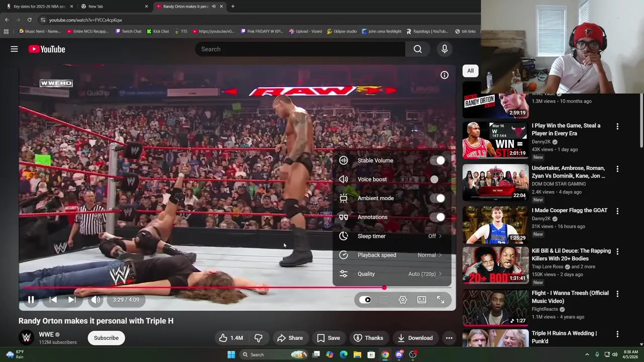The width and height of the screenshot is (644, 362).
Task: Toggle Annotations switch
Action: pos(437,217)
